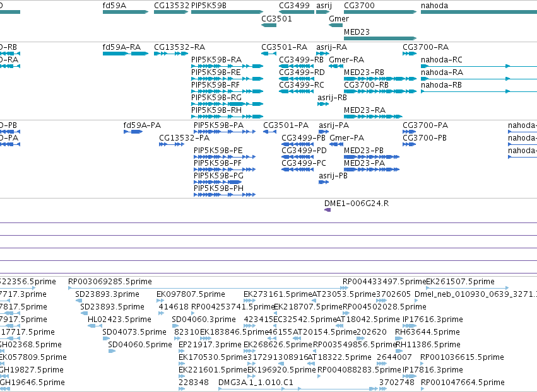537x392 pixels.
Task: Open the CG3499-RD transcript label
Action: 302,72
